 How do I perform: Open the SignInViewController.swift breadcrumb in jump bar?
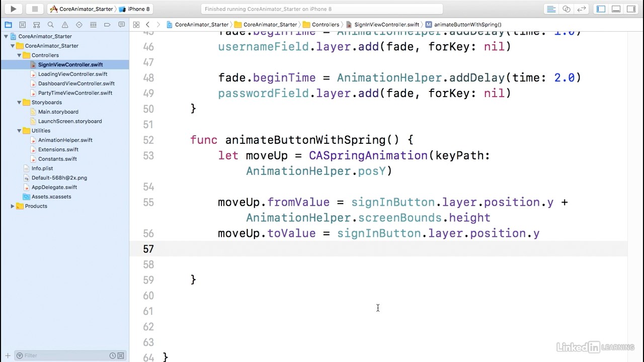coord(383,25)
